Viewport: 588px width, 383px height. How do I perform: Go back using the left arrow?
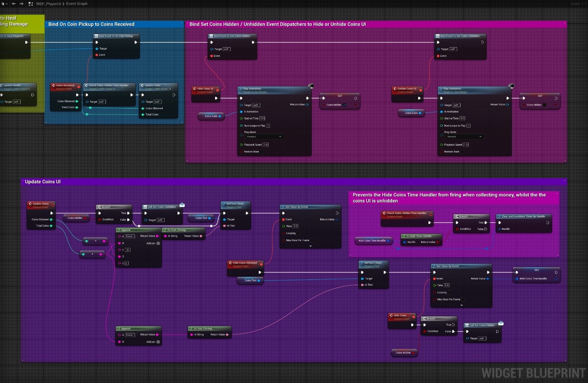point(14,4)
